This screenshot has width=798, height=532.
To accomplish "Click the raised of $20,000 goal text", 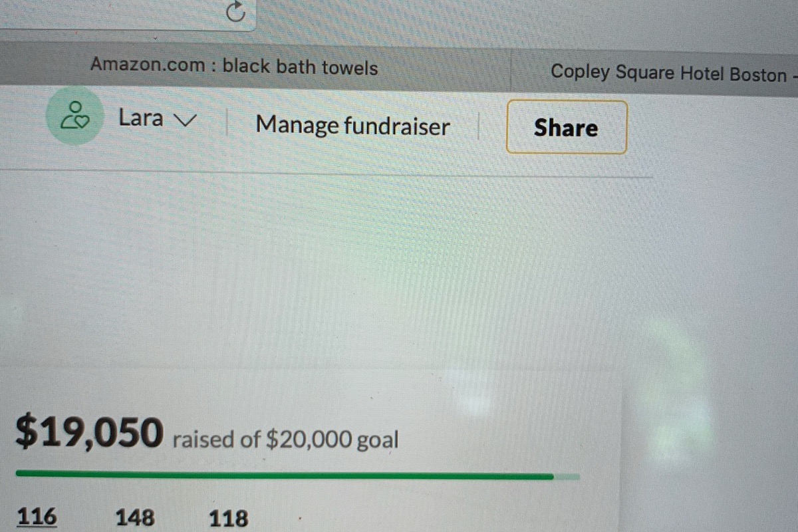I will click(x=285, y=440).
